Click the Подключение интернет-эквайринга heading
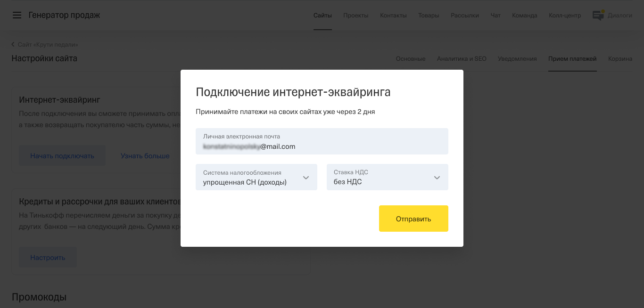The image size is (644, 308). click(293, 92)
